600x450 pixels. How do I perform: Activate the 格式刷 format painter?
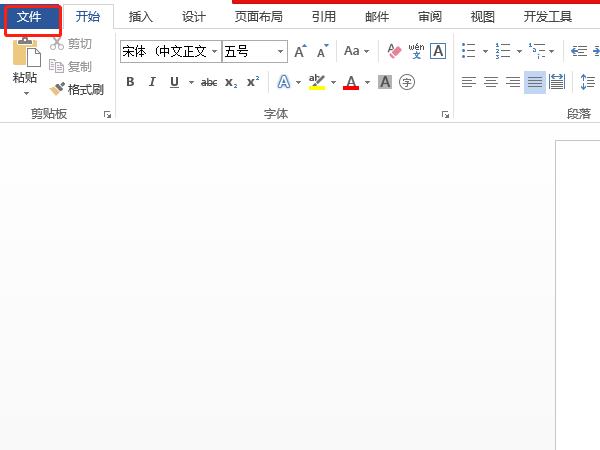[x=77, y=89]
